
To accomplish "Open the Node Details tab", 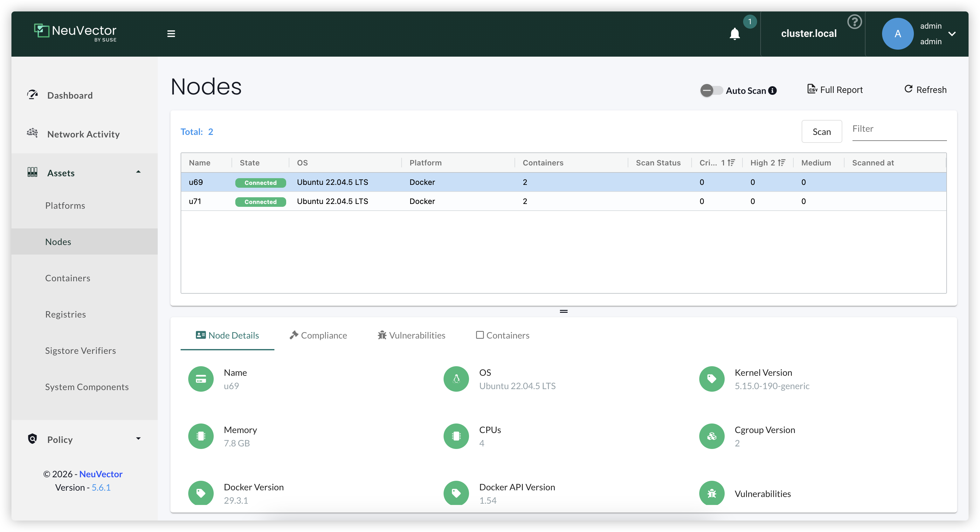I will (227, 335).
